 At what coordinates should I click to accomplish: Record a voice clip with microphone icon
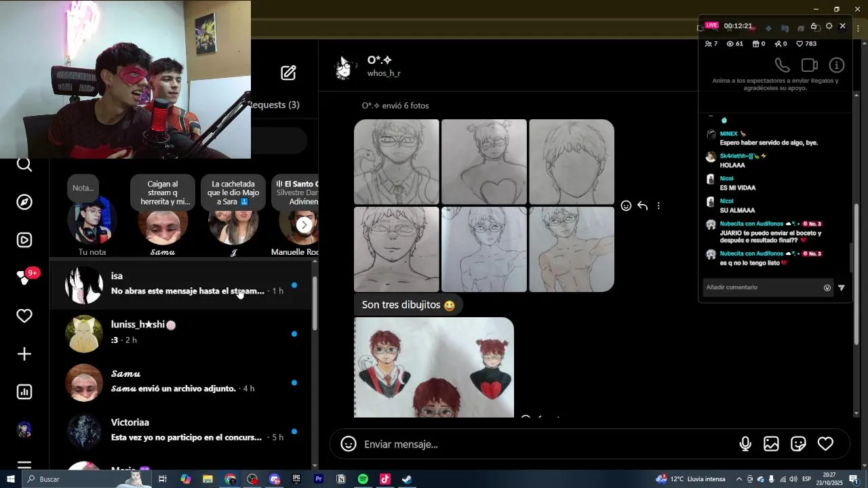pyautogui.click(x=745, y=444)
